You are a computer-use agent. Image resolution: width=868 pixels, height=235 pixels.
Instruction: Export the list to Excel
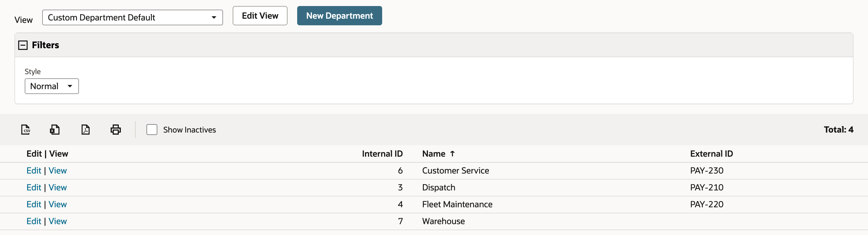point(55,130)
